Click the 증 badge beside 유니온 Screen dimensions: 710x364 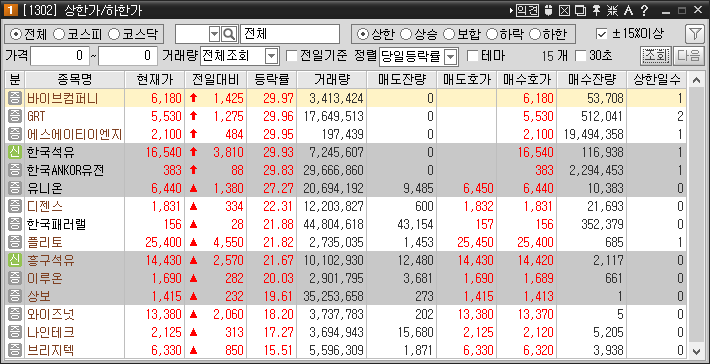point(15,188)
